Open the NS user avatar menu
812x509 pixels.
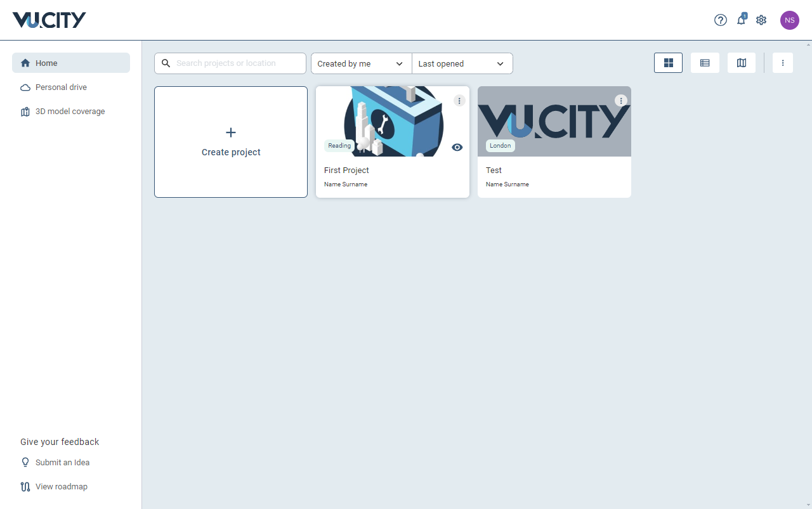[790, 20]
